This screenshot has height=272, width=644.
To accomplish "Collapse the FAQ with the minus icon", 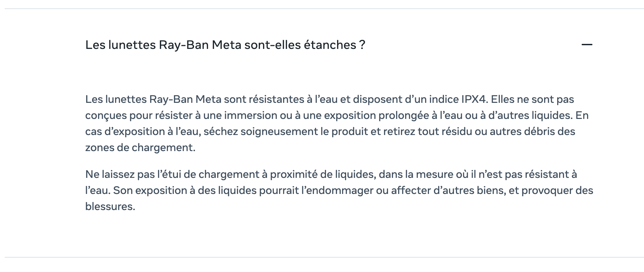I will coord(587,45).
